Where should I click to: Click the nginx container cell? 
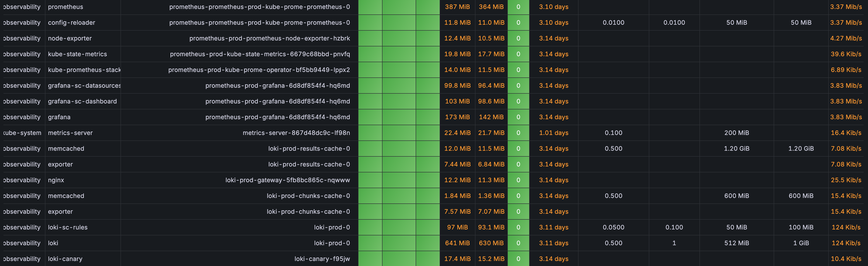[x=56, y=180]
